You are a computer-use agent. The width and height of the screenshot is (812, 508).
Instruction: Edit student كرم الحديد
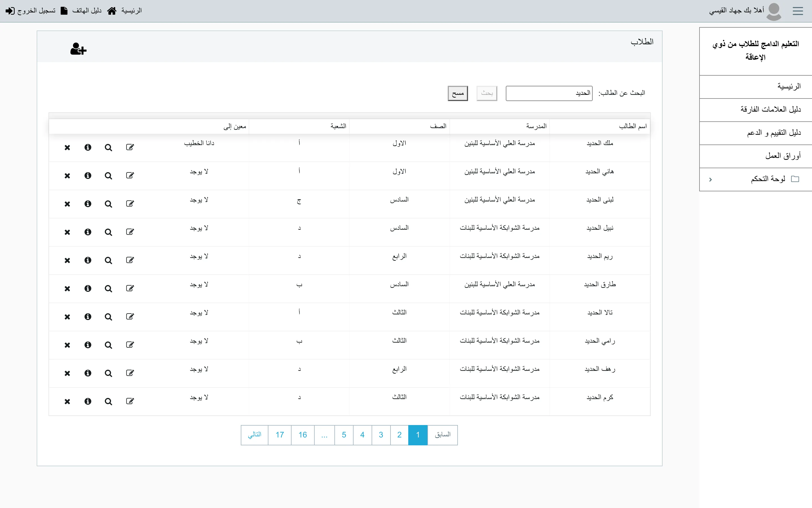tap(130, 401)
